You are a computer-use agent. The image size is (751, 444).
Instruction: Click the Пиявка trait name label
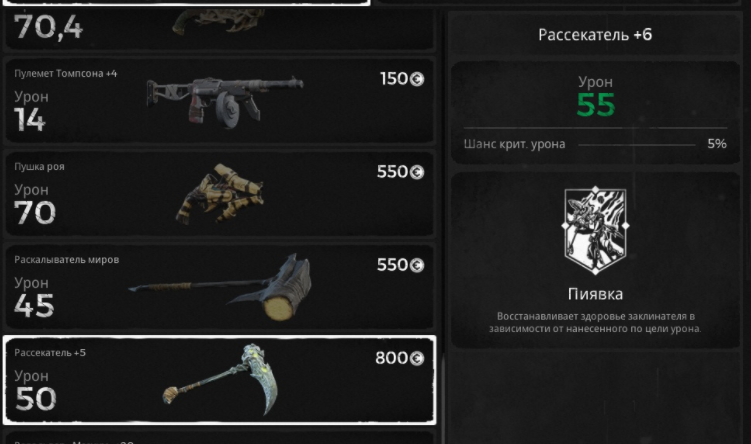(x=595, y=294)
